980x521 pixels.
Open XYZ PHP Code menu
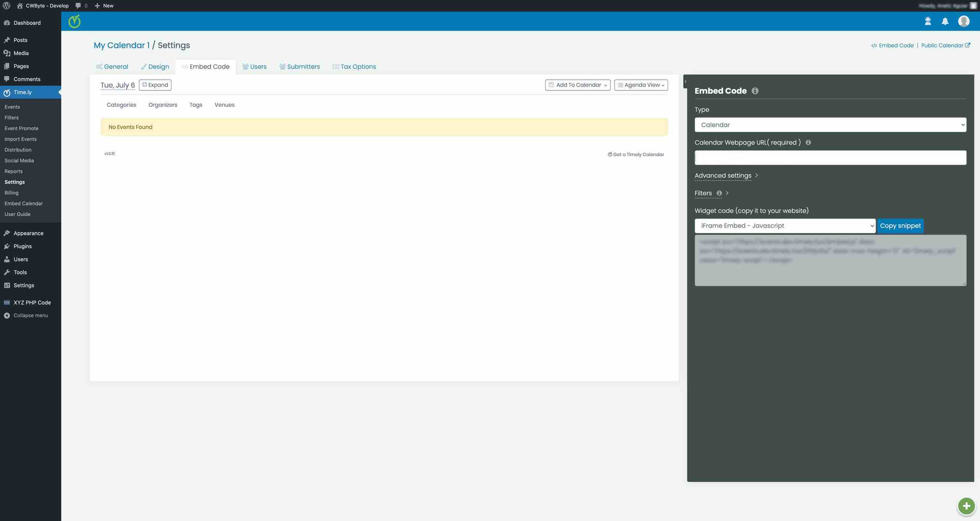[x=31, y=303]
